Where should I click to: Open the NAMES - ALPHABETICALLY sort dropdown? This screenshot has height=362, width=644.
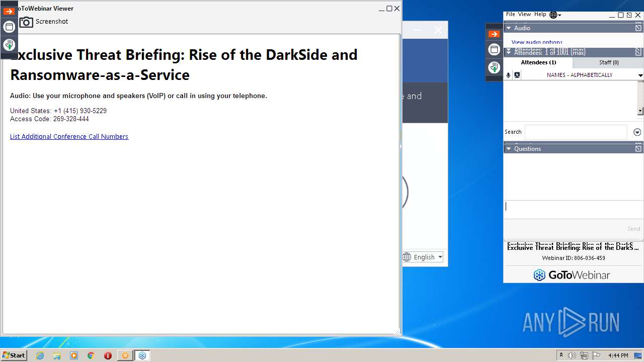tap(640, 75)
